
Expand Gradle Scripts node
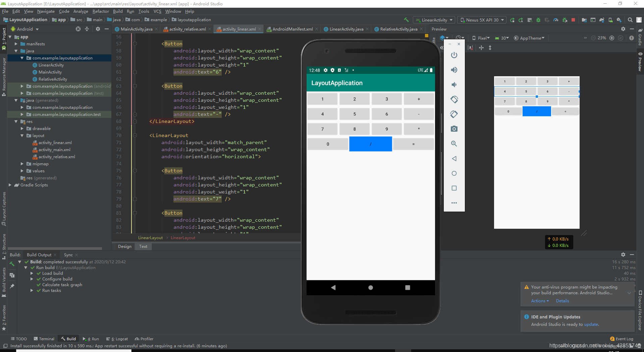[10, 185]
